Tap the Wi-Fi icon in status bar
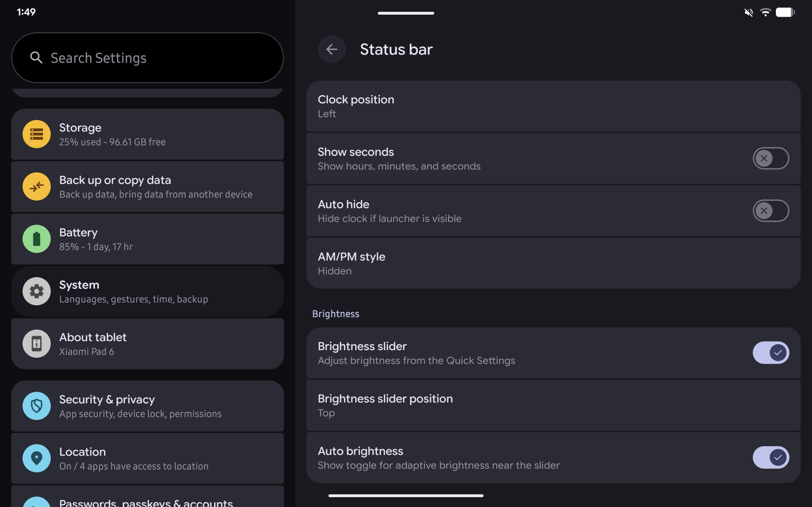The image size is (812, 507). click(765, 12)
